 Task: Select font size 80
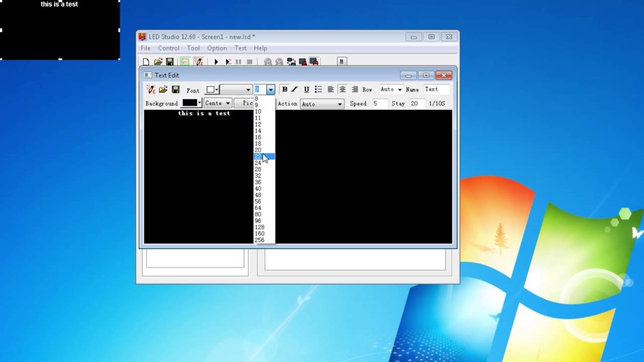pos(264,215)
